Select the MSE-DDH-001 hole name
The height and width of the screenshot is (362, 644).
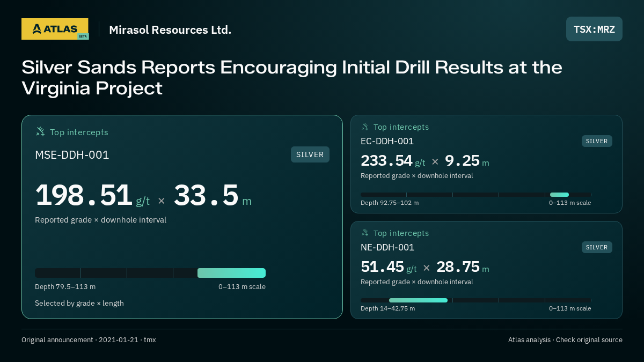click(72, 155)
